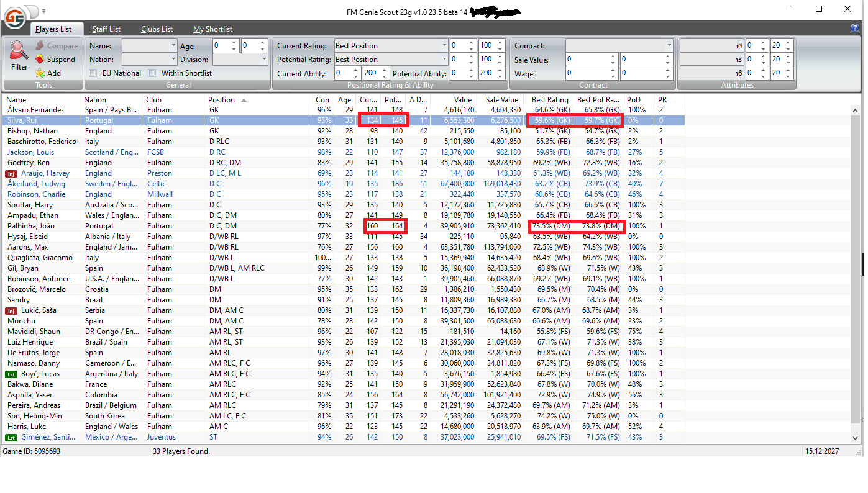Enable the EU National checkbox

pos(93,73)
